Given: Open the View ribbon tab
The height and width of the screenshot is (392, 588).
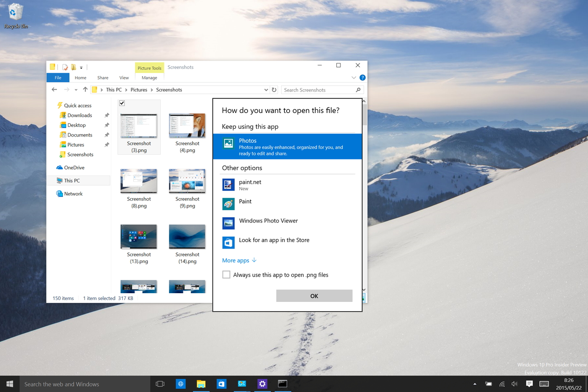Looking at the screenshot, I should coord(124,78).
